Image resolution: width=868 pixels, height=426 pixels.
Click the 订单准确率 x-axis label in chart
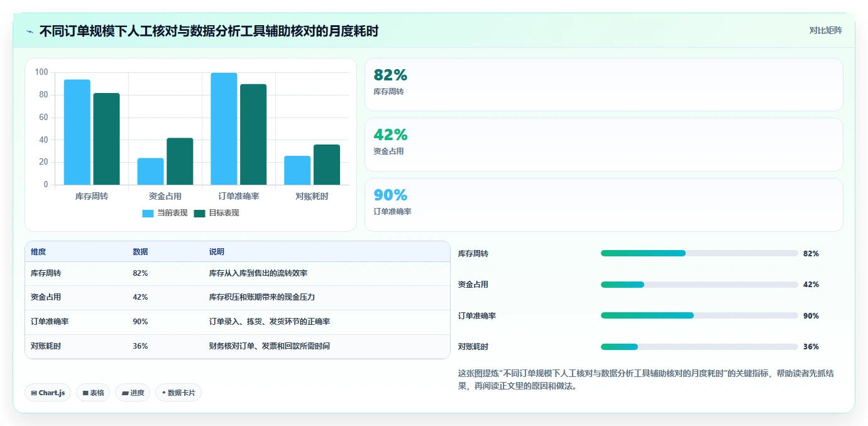coord(239,197)
